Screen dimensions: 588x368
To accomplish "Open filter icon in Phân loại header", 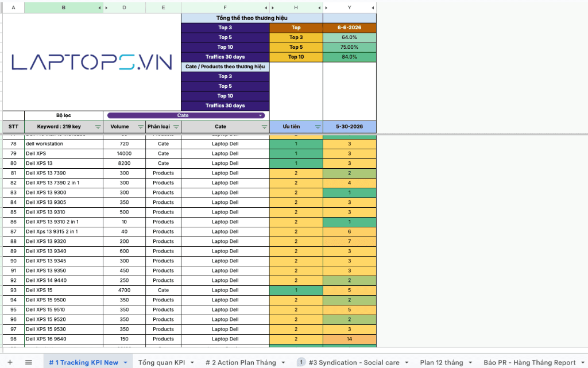I will click(176, 127).
